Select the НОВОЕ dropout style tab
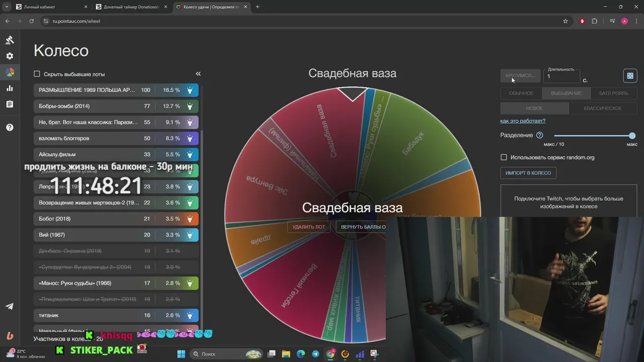644x362 pixels. pyautogui.click(x=534, y=108)
